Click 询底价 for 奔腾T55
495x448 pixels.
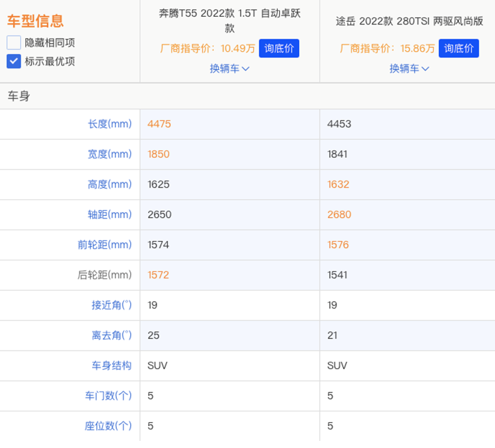tap(278, 48)
